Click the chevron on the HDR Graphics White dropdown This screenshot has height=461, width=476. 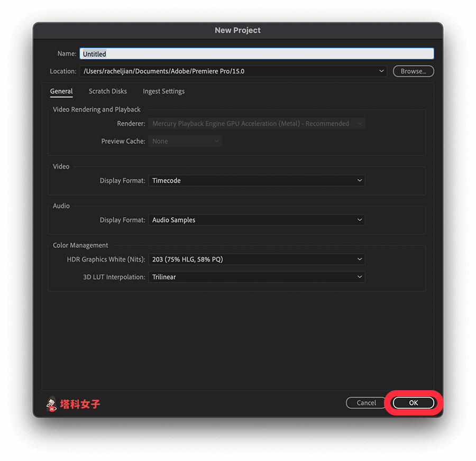click(360, 259)
